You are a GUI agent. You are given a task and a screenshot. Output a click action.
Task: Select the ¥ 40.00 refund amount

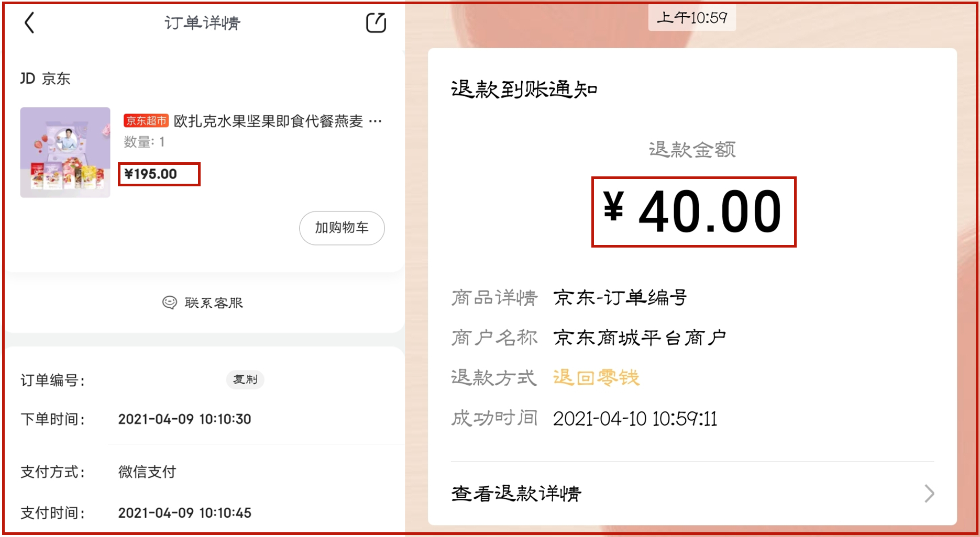tap(692, 211)
